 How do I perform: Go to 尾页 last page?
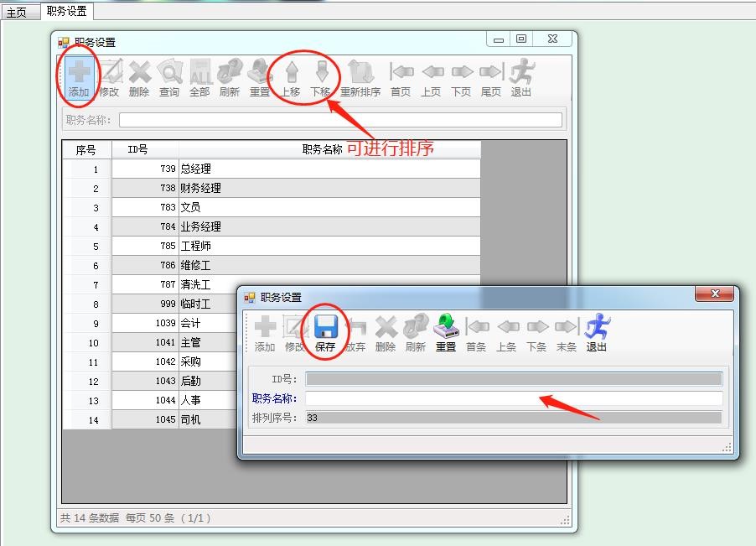(491, 78)
